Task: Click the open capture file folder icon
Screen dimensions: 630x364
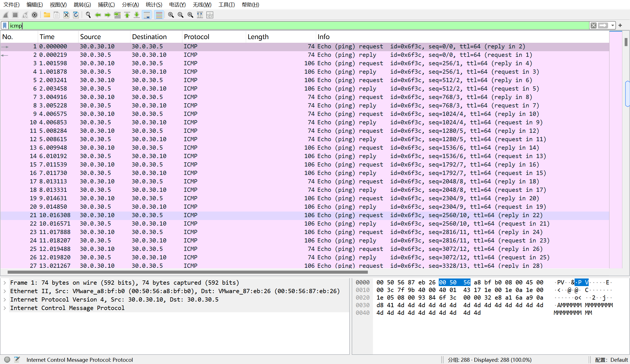Action: click(x=47, y=15)
